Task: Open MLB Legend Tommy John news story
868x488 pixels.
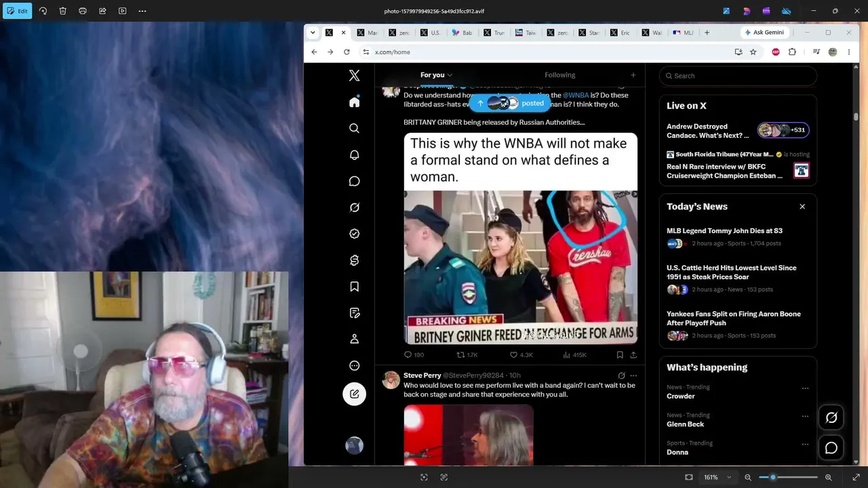Action: point(738,237)
